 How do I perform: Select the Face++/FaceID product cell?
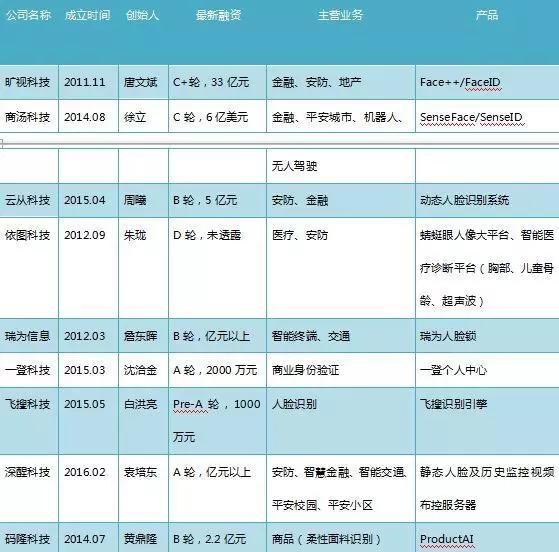coord(487,82)
